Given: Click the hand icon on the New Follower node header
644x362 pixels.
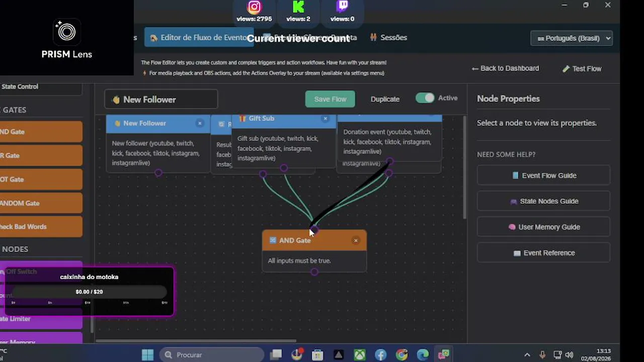Looking at the screenshot, I should click(x=117, y=123).
